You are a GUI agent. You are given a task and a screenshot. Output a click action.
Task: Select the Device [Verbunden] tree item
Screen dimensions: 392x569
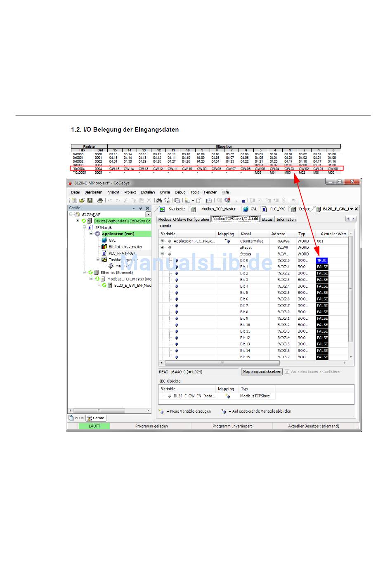(123, 221)
